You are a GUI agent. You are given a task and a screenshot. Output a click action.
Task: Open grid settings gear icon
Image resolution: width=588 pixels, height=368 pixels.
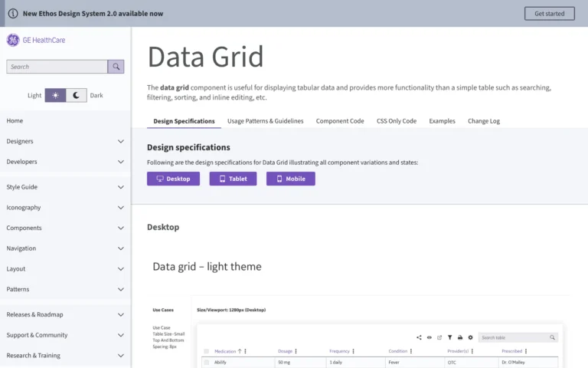pos(470,337)
